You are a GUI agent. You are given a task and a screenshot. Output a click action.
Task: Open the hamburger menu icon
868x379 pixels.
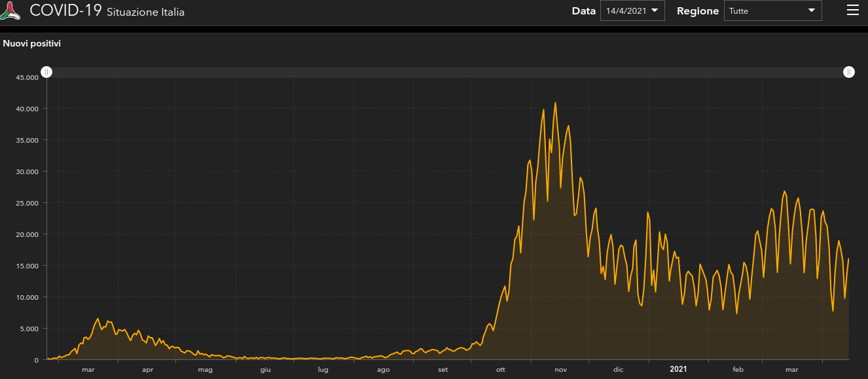pyautogui.click(x=852, y=10)
